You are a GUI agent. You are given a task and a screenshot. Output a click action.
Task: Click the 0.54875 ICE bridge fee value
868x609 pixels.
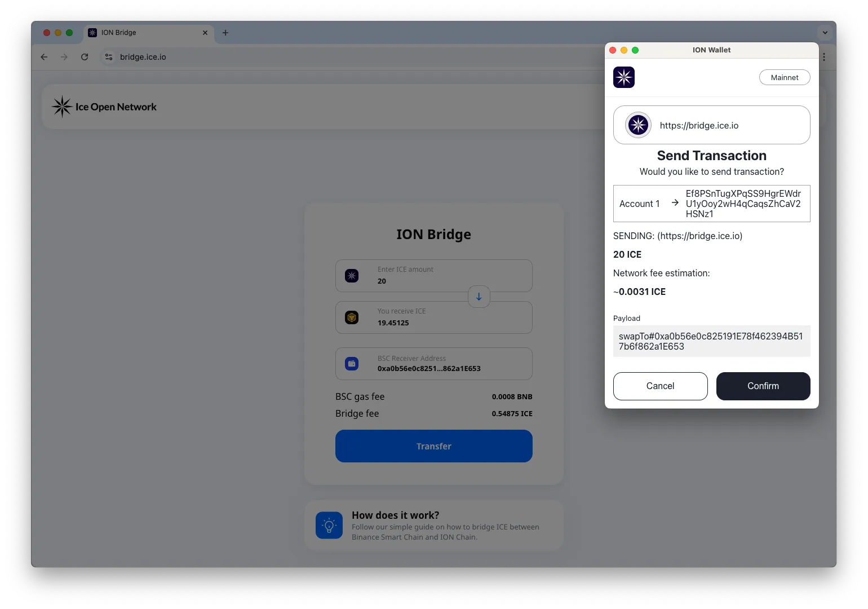[512, 414]
